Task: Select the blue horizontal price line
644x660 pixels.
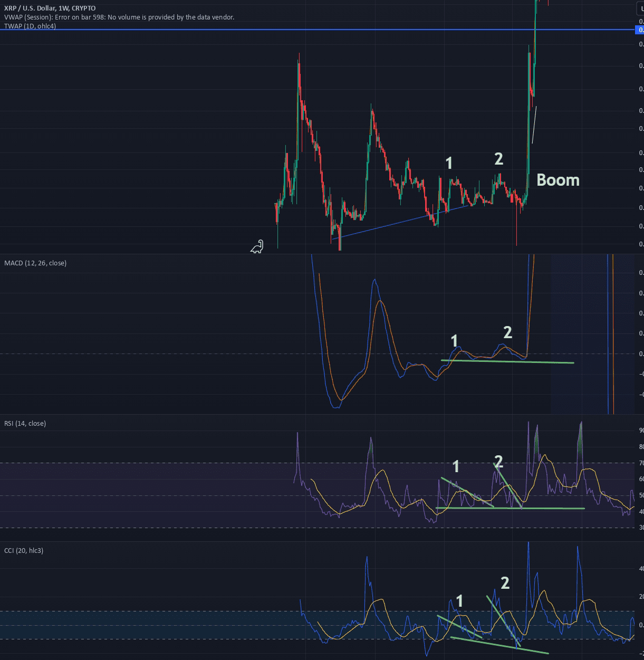Action: (x=316, y=30)
